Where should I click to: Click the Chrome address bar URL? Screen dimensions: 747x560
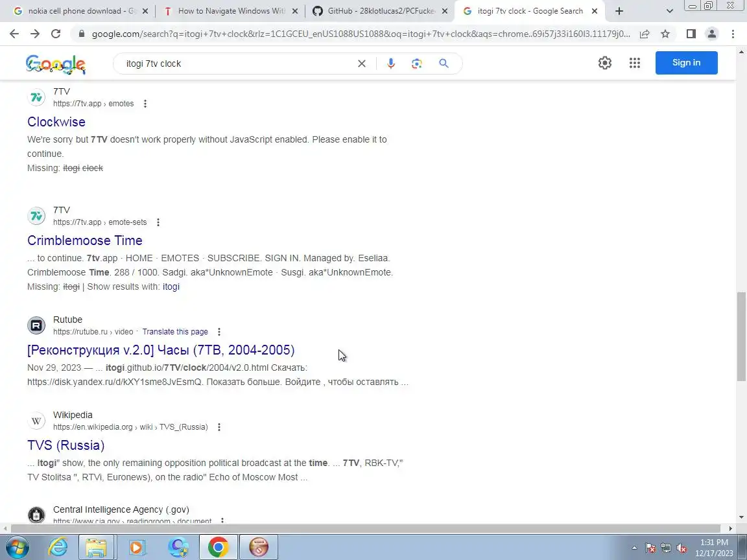[361, 34]
